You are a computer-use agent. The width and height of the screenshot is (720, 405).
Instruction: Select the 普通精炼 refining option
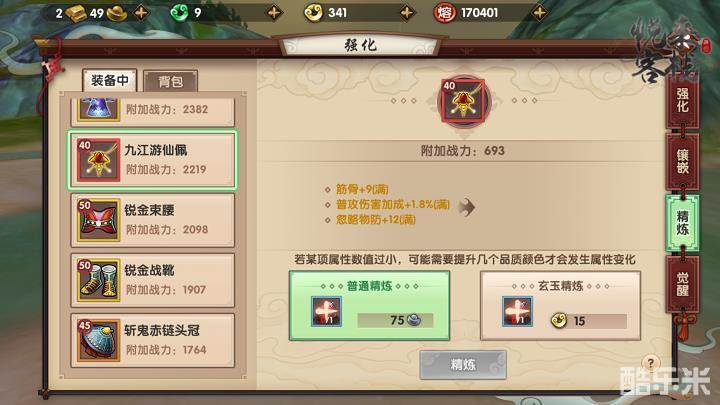369,305
